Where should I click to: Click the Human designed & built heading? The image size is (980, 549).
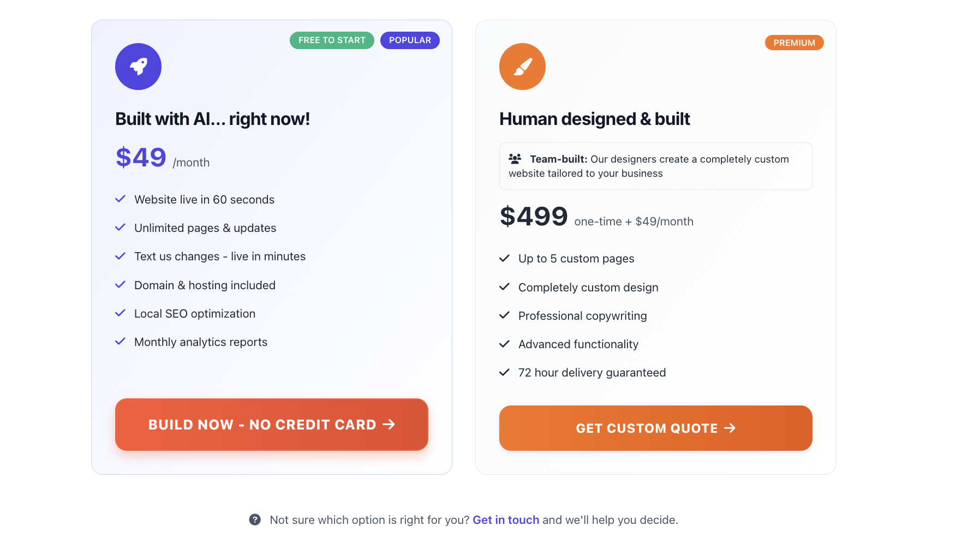pos(595,119)
